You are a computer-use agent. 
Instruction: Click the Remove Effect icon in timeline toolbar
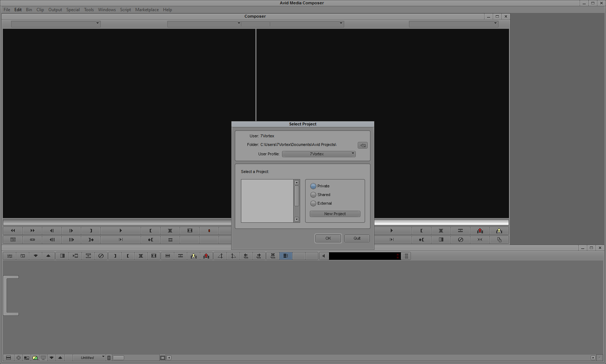pyautogui.click(x=101, y=256)
